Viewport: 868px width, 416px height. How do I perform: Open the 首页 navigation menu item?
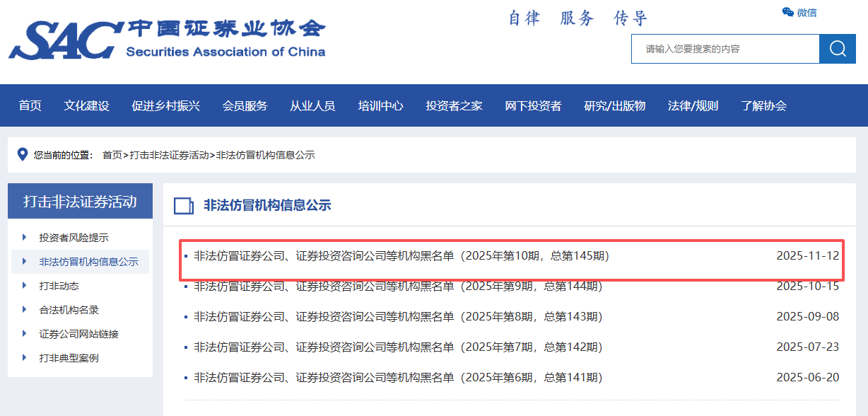pyautogui.click(x=30, y=106)
